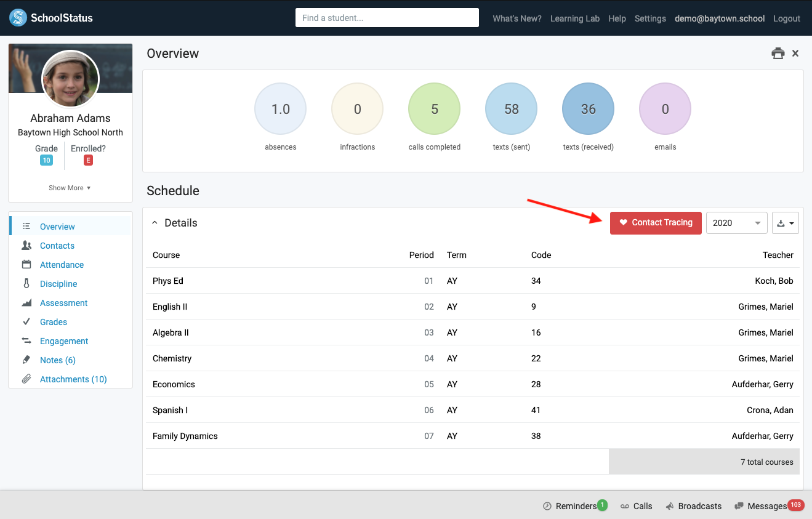Click the print icon in Overview header
Viewport: 812px width, 519px height.
778,54
